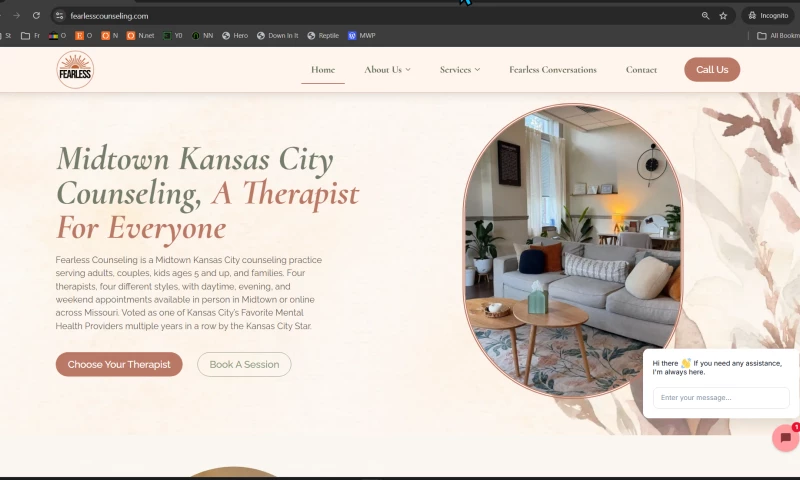Open the NN bookmark
The width and height of the screenshot is (800, 480).
[203, 36]
